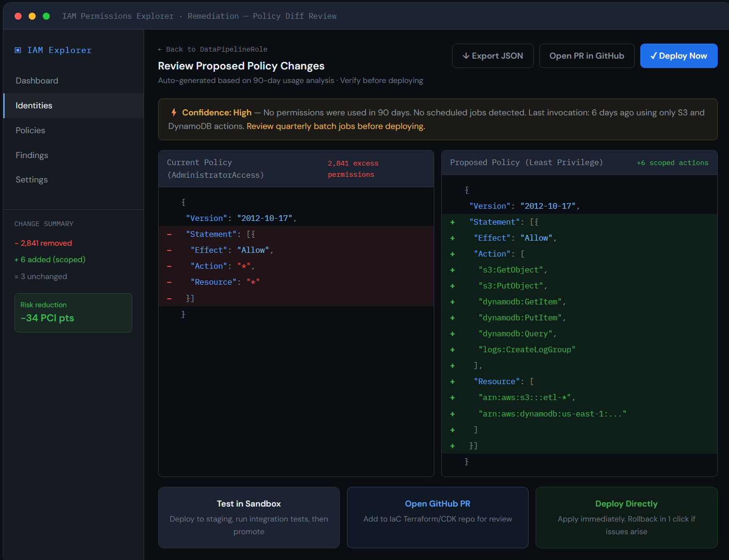Click the removed "Resource": "*" line

click(296, 282)
